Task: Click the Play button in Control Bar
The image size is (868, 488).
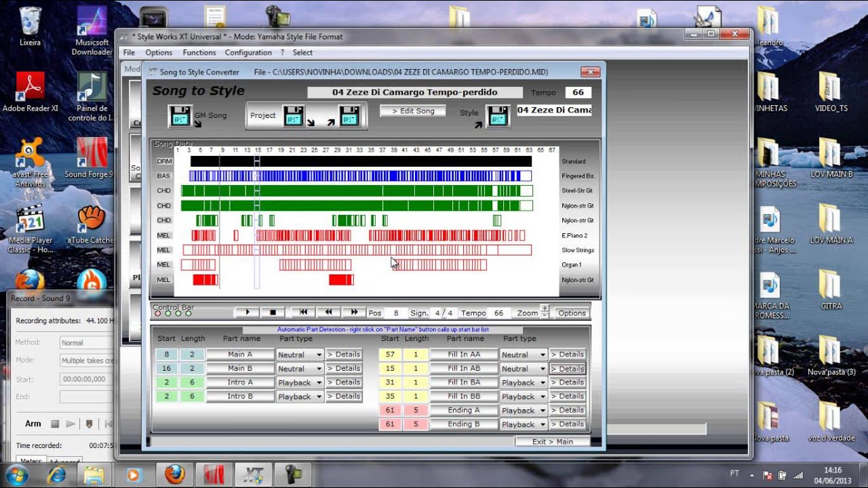Action: pos(248,312)
